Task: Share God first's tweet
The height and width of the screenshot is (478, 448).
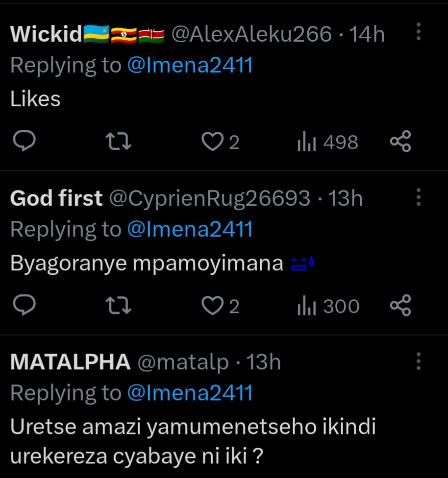Action: tap(400, 306)
